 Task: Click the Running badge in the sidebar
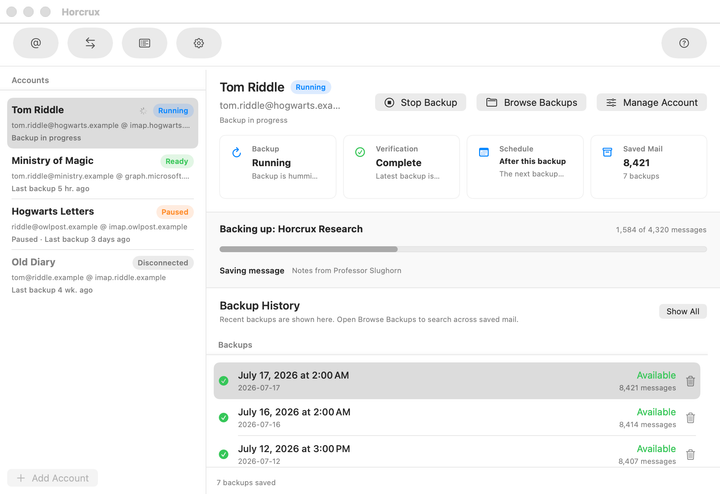coord(173,111)
